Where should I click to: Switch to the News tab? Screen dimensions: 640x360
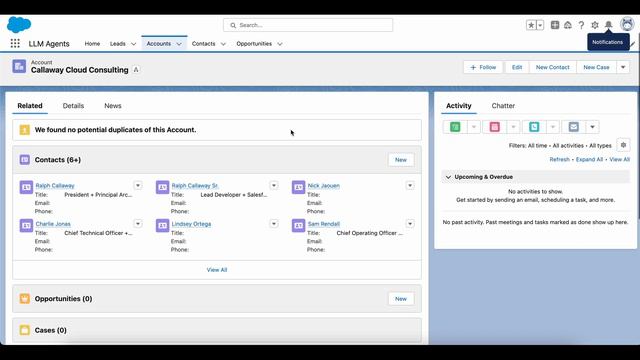click(113, 106)
